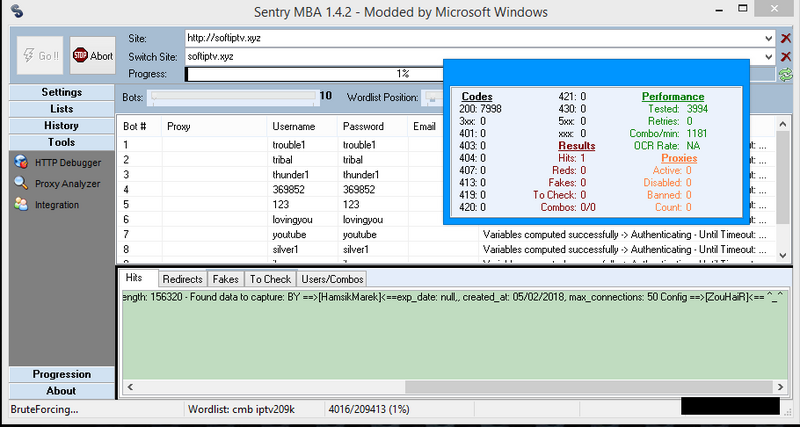Click the bot list scroll up arrow

783,124
